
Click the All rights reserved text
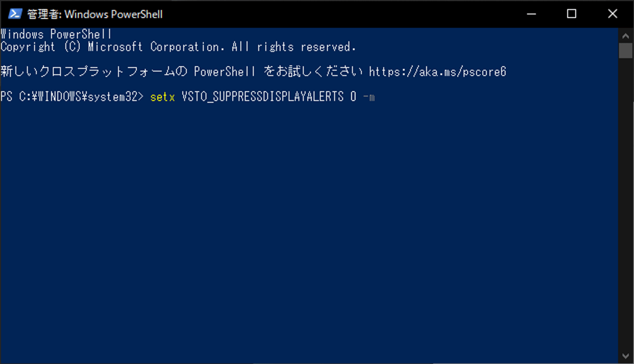293,47
